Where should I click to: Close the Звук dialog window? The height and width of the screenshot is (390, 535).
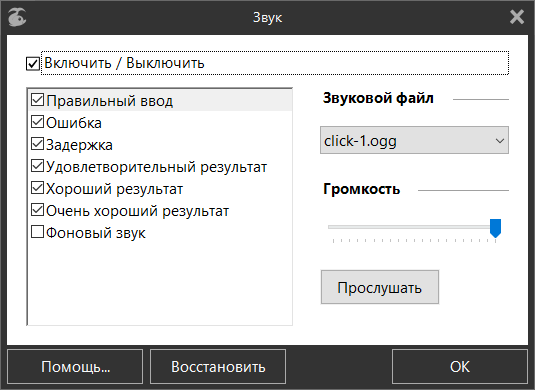click(x=517, y=17)
